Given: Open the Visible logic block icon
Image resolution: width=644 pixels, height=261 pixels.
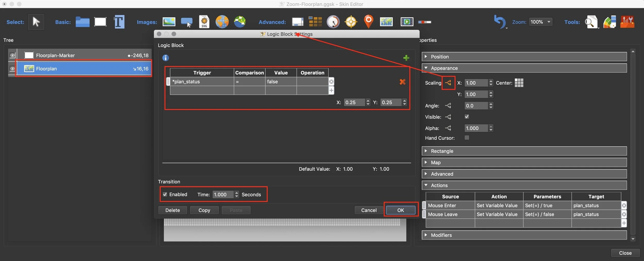Looking at the screenshot, I should click(x=448, y=117).
